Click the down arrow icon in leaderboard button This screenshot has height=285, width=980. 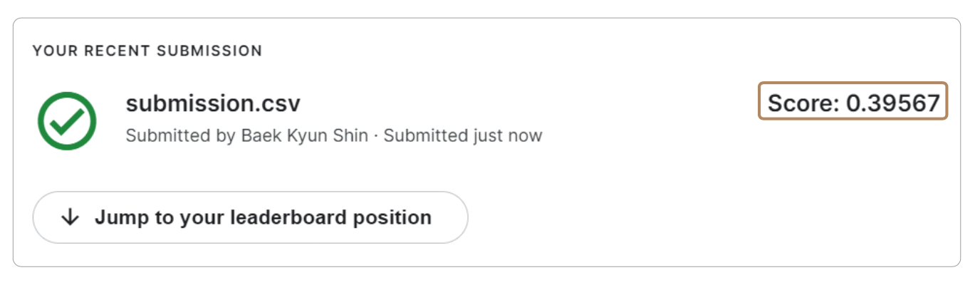[70, 217]
